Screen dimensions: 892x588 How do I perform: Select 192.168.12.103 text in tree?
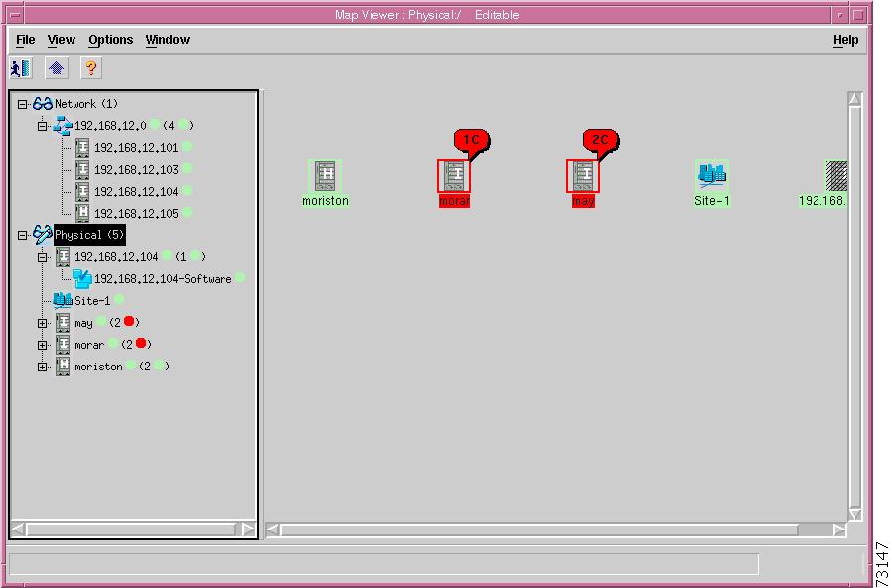pos(136,170)
